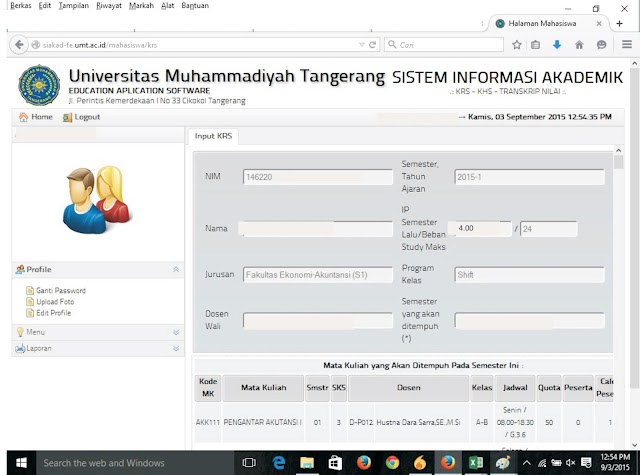Viewport: 640px width, 475px height.
Task: Select the Input KRS tab
Action: pos(213,136)
